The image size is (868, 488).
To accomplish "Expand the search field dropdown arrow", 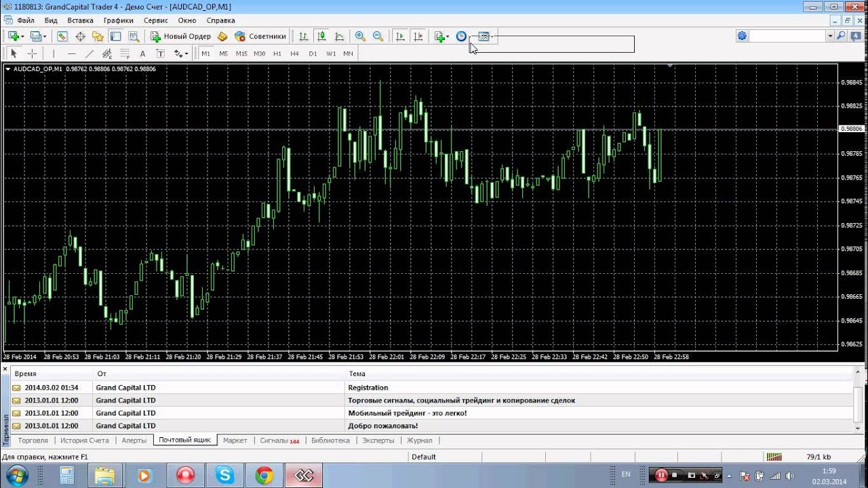I will click(830, 36).
